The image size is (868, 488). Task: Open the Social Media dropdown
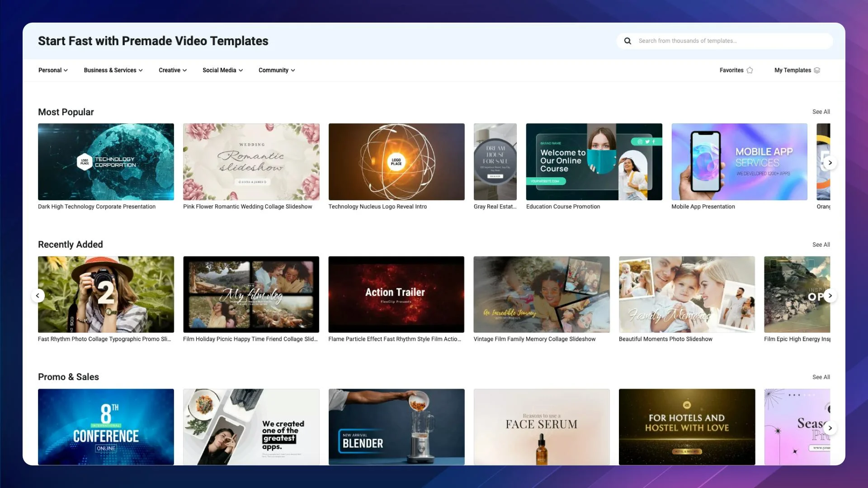223,70
